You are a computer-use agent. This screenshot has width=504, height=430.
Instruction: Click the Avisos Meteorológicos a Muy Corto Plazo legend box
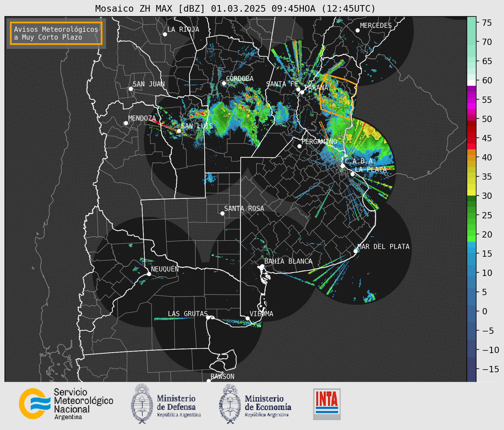56,33
